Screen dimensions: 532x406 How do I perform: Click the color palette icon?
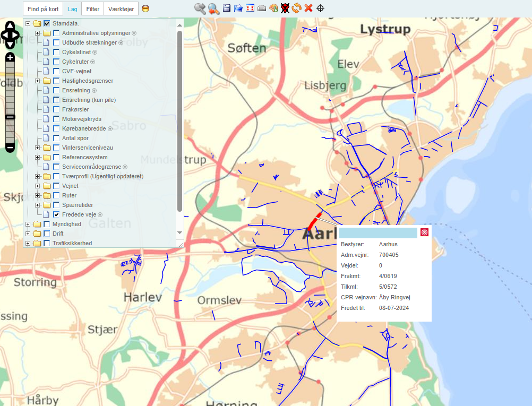pos(273,8)
